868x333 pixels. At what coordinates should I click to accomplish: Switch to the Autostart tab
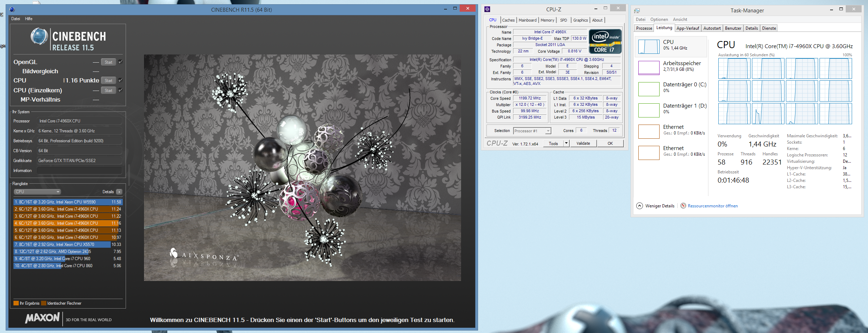712,28
